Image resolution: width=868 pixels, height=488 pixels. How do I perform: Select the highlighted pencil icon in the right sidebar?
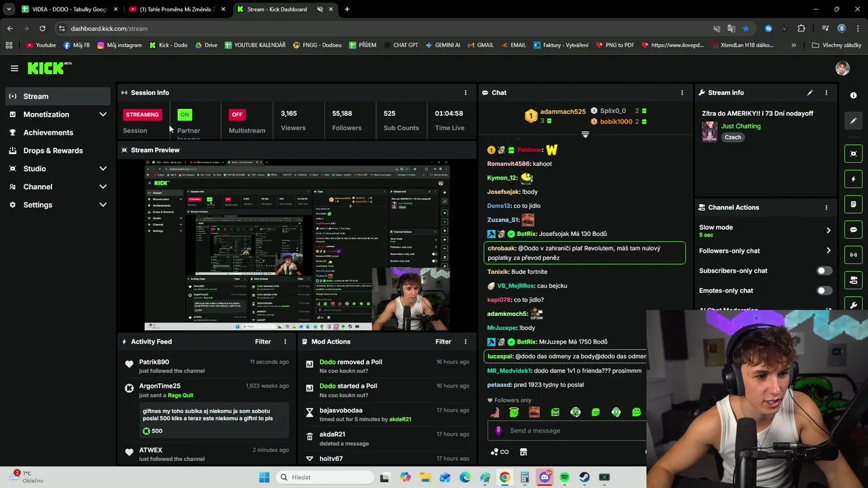(x=854, y=121)
